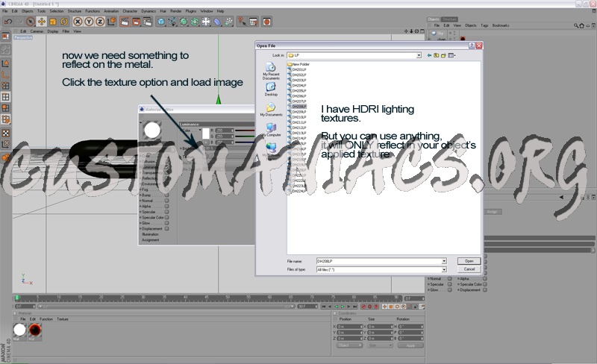
Task: Open Tags menu in Objects manager
Action: 484,25
